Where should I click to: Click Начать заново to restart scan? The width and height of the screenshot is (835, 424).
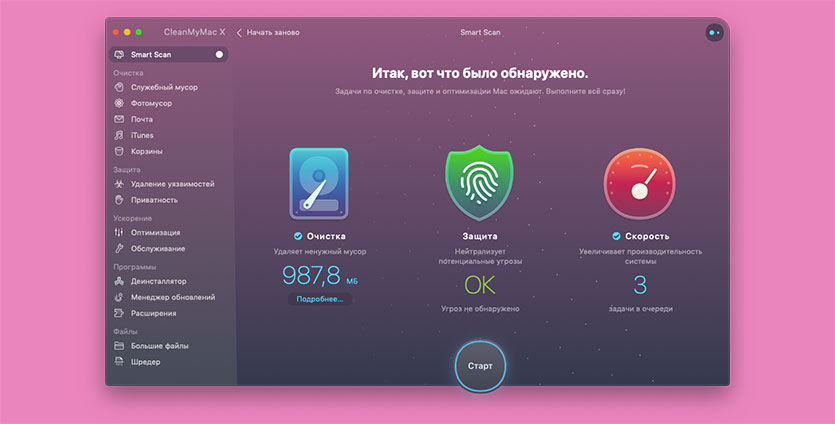tap(273, 32)
